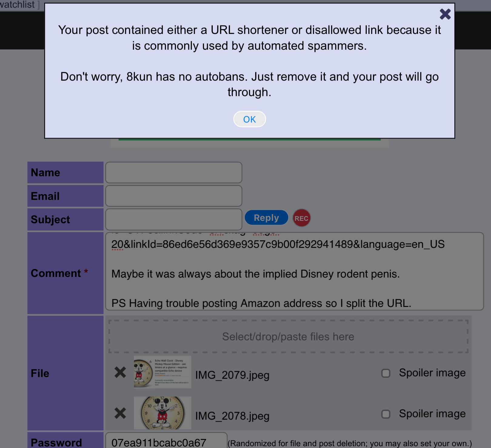Click the Select/drop/paste files here zone
Screen dimensions: 491x448
(288, 336)
